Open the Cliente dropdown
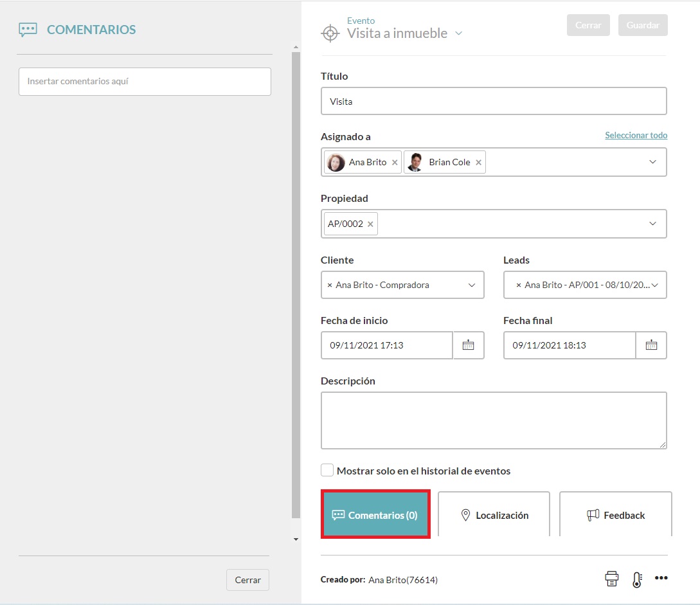 click(472, 285)
